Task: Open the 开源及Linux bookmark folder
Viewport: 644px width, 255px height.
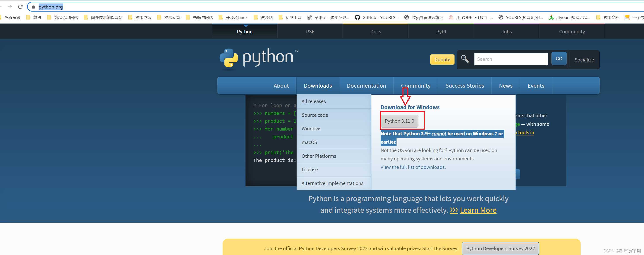Action: coord(233,17)
